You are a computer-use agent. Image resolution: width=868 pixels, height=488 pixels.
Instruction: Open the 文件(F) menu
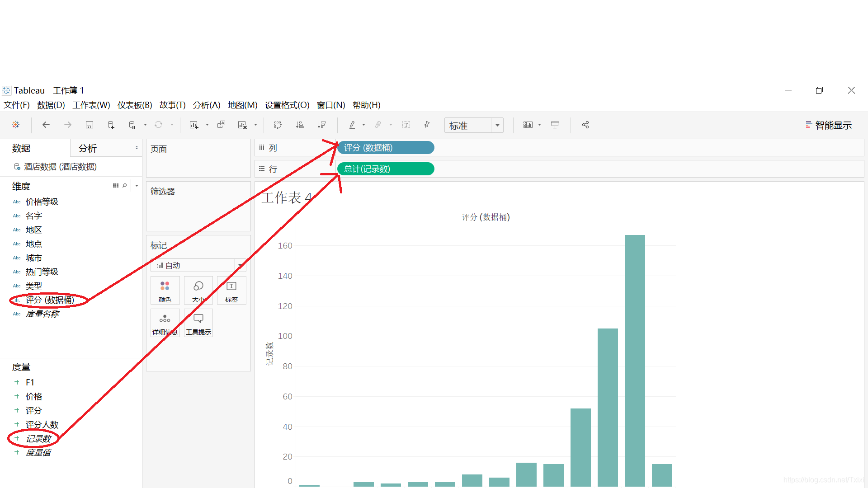coord(17,105)
